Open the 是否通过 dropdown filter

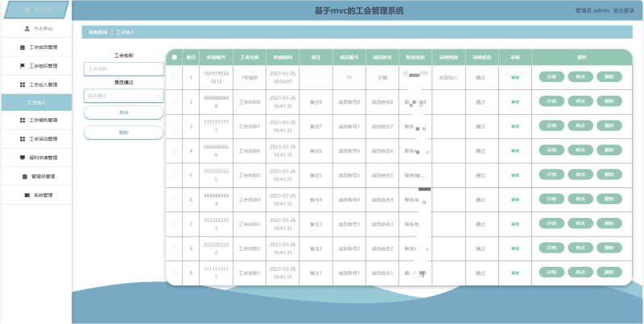(x=124, y=96)
